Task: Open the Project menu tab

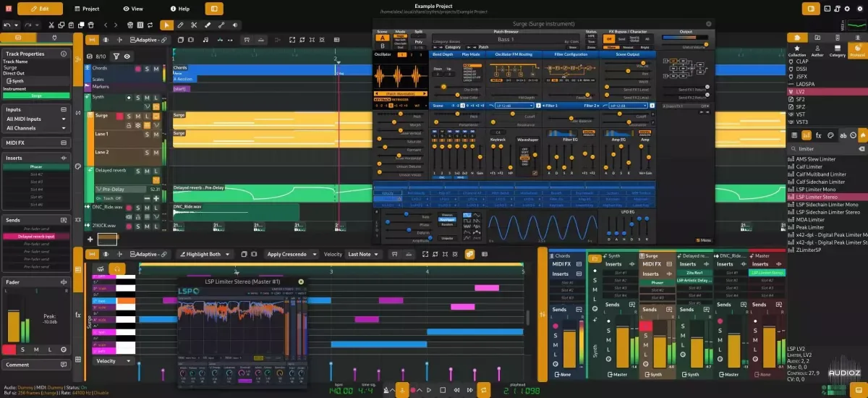Action: (x=86, y=9)
